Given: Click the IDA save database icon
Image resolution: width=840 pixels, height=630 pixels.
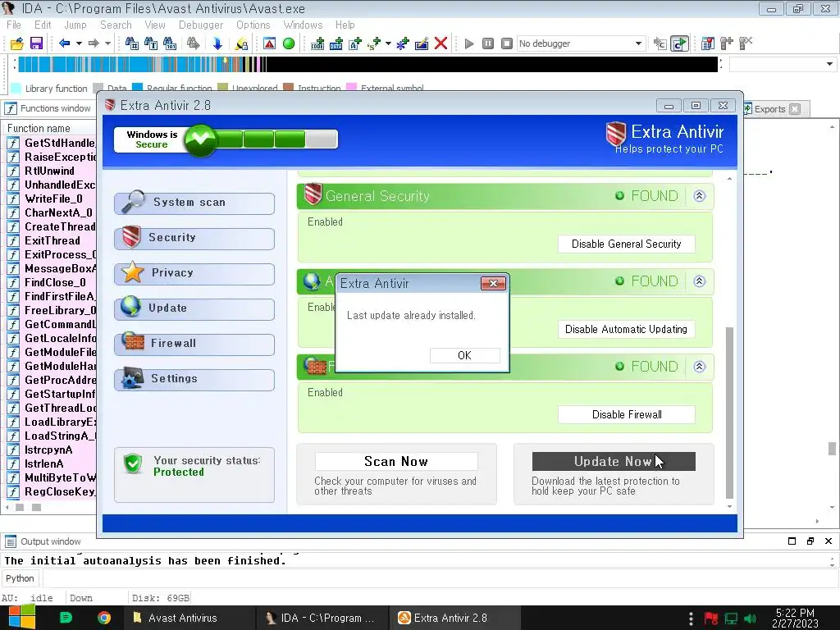Looking at the screenshot, I should pyautogui.click(x=36, y=43).
